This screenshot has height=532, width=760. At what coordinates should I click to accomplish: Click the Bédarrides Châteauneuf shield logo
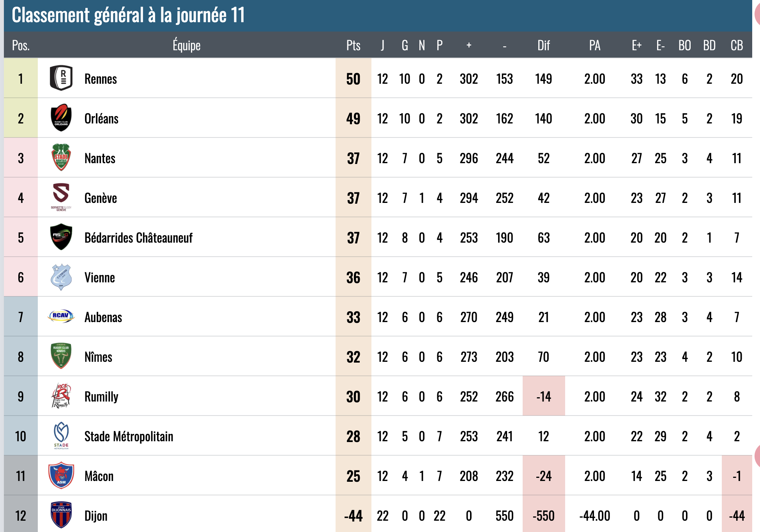(61, 237)
